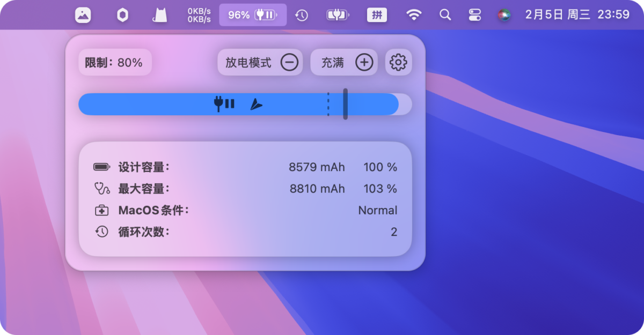The height and width of the screenshot is (335, 644).
Task: Click the hexagon menu bar icon
Action: point(122,15)
